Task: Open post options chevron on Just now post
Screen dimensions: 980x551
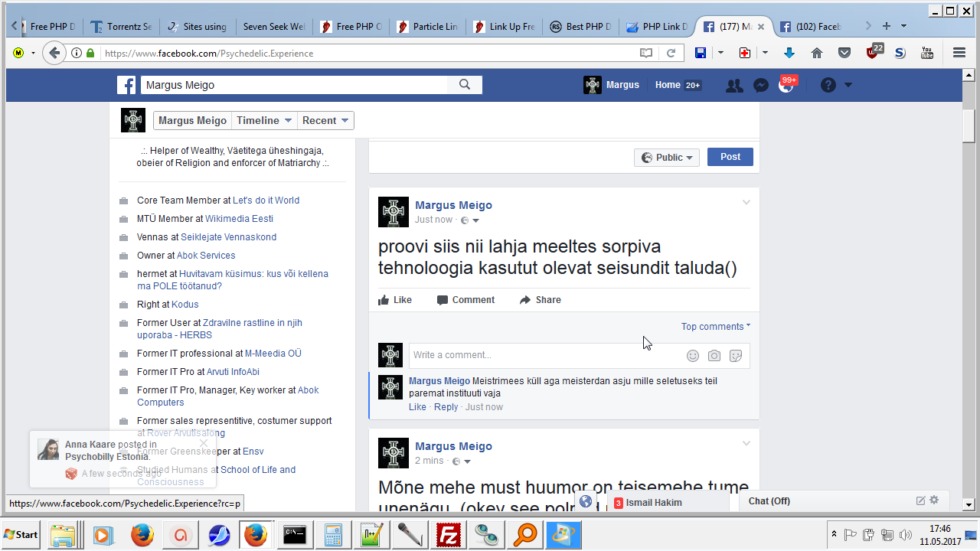Action: tap(746, 203)
